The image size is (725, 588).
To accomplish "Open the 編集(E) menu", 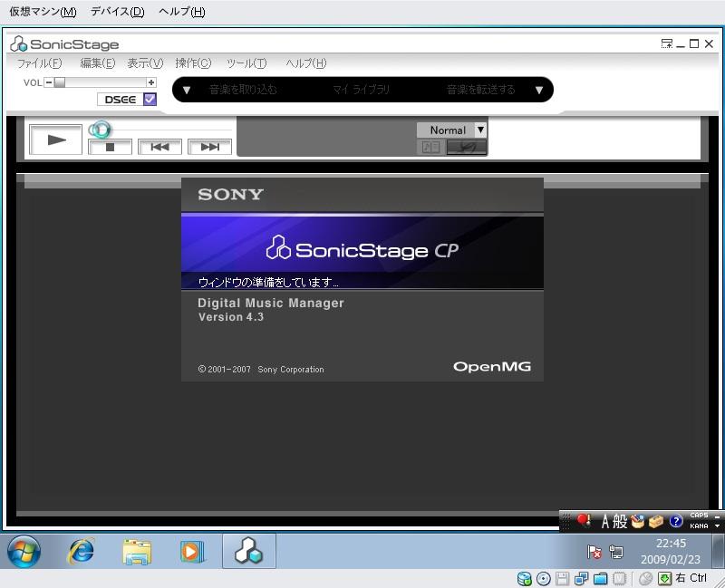I will point(97,63).
